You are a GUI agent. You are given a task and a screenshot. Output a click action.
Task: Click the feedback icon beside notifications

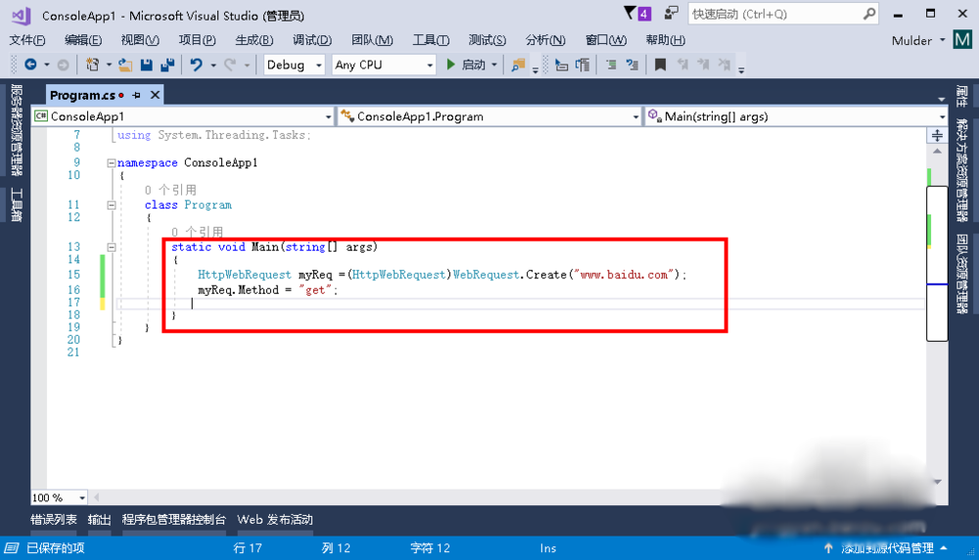672,13
